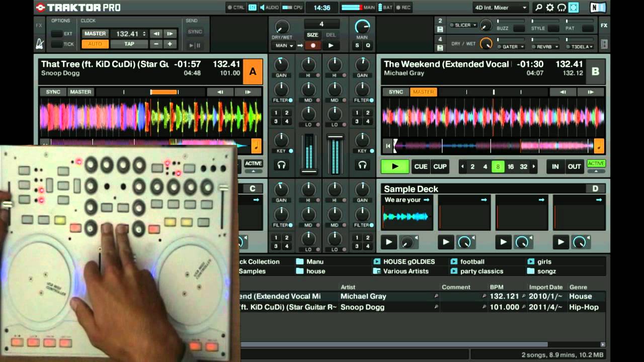
Task: Save snapshot for FX unit 2
Action: click(440, 29)
